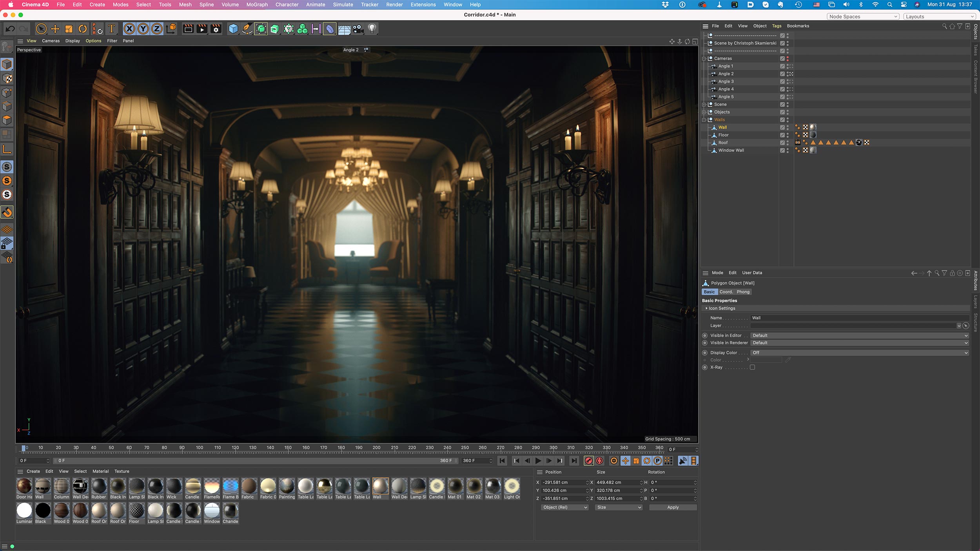Expand the Cameras group in outliner
980x551 pixels.
[x=704, y=58]
